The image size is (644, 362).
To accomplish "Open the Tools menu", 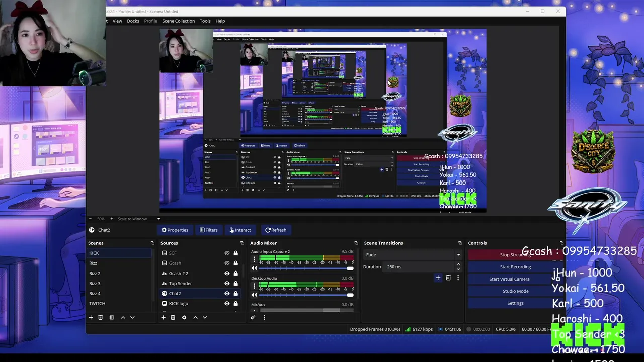I will point(205,21).
